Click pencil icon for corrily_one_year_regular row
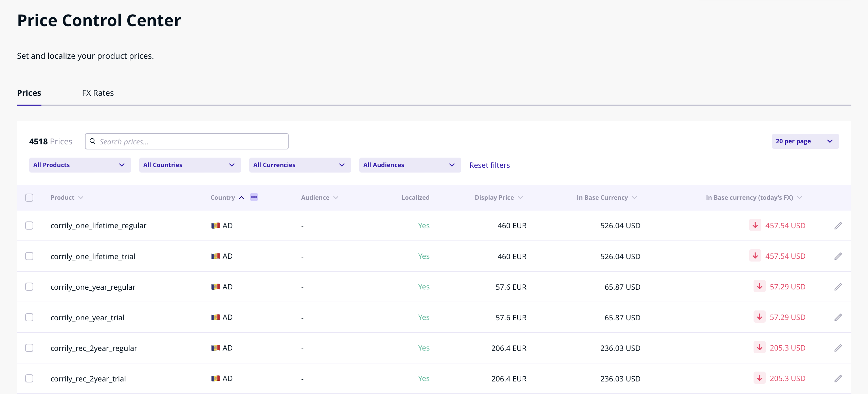Screen dimensions: 868x394 838,287
